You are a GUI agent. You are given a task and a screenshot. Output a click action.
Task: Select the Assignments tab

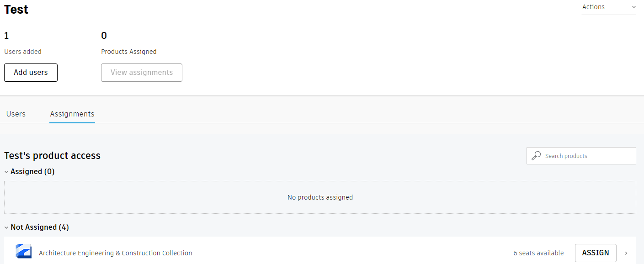click(72, 114)
